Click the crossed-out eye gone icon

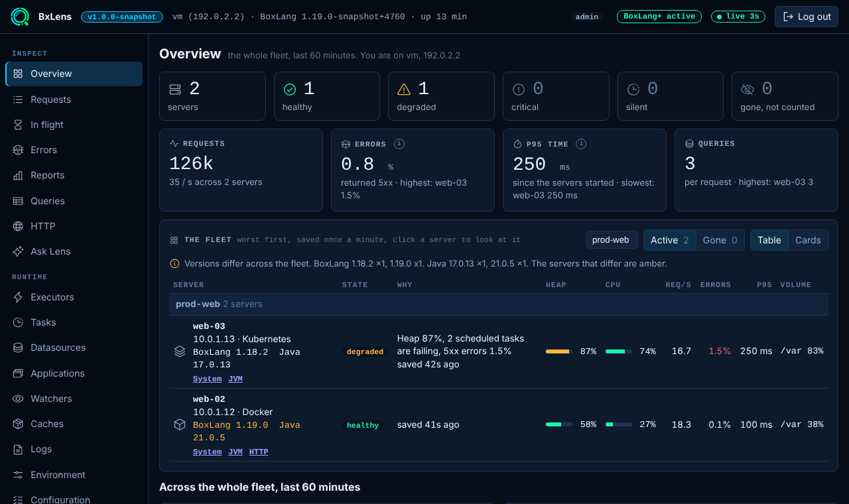tap(748, 90)
